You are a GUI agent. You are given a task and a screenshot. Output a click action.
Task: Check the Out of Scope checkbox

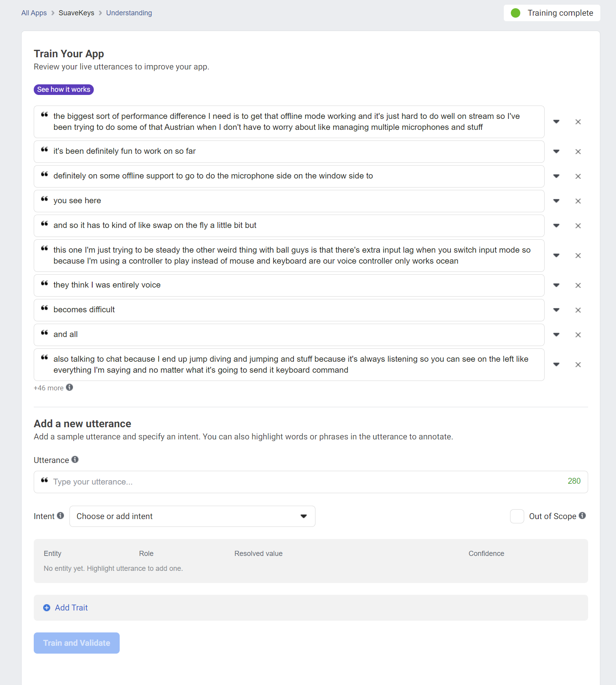click(x=517, y=516)
